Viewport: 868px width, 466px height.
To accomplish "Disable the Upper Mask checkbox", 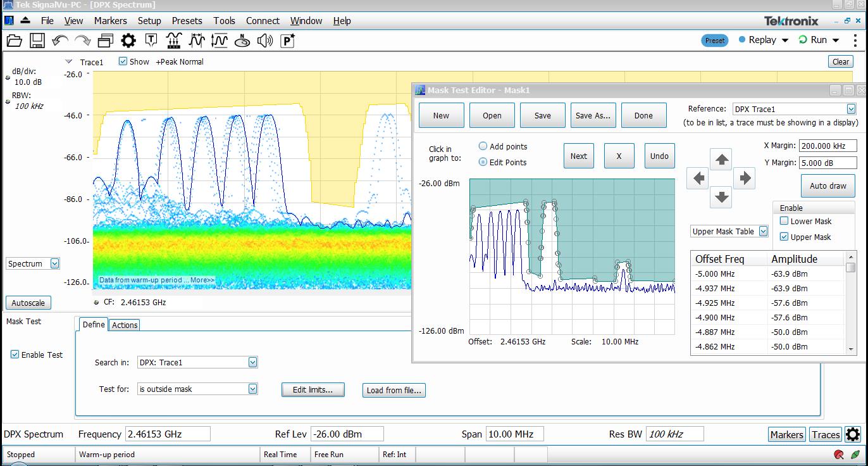I will coord(784,237).
